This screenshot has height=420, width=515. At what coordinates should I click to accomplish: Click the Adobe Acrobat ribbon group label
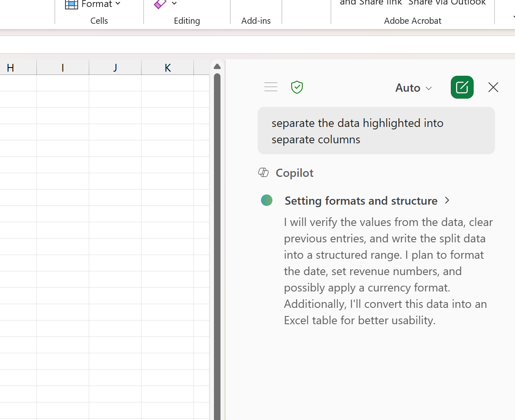point(412,20)
